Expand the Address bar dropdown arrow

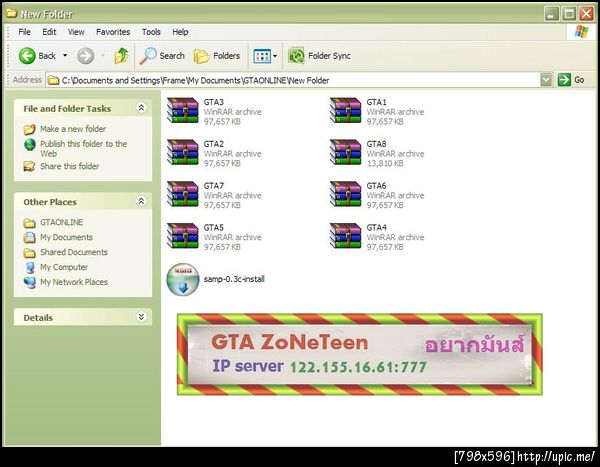546,80
